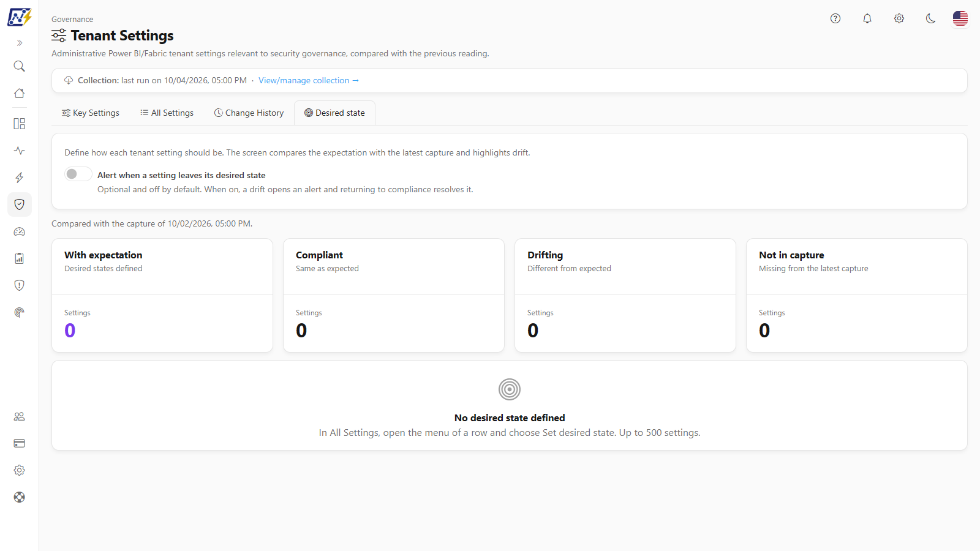Select the shield-check Governance icon in the sidebar
Viewport: 980px width, 551px height.
[x=20, y=204]
